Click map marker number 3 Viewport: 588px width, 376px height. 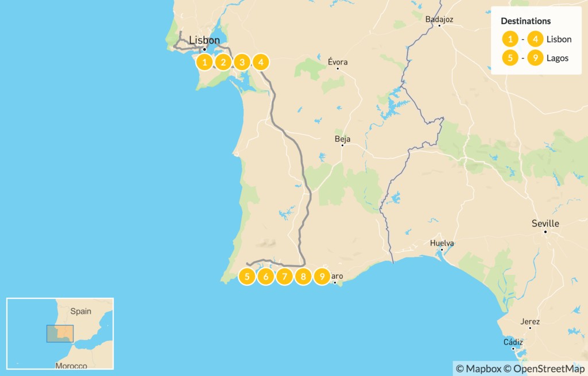click(242, 62)
